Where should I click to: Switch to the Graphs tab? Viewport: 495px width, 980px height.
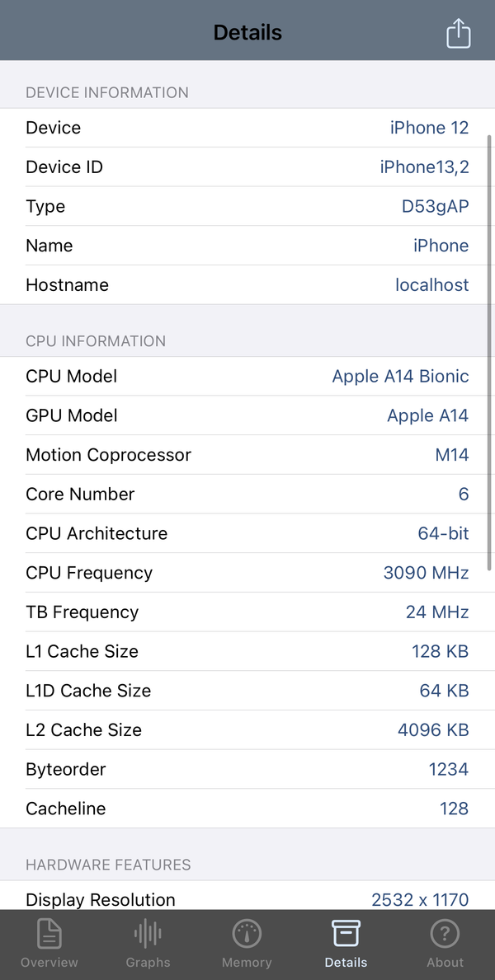pyautogui.click(x=148, y=943)
